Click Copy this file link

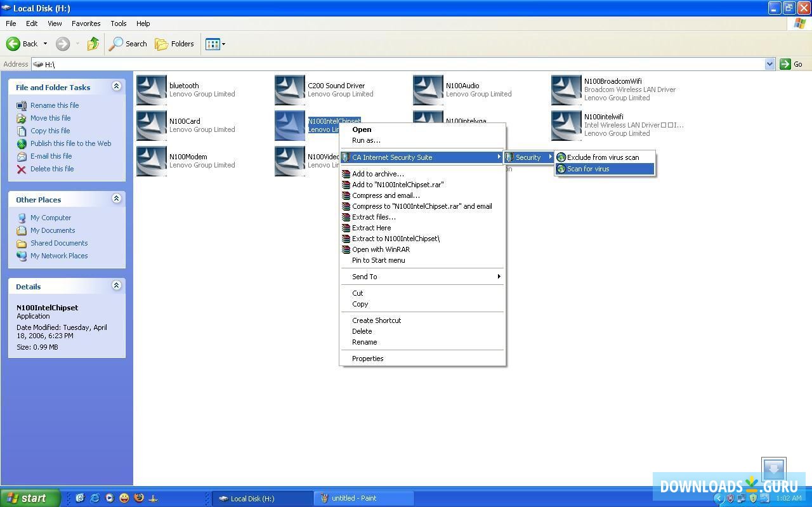point(50,131)
